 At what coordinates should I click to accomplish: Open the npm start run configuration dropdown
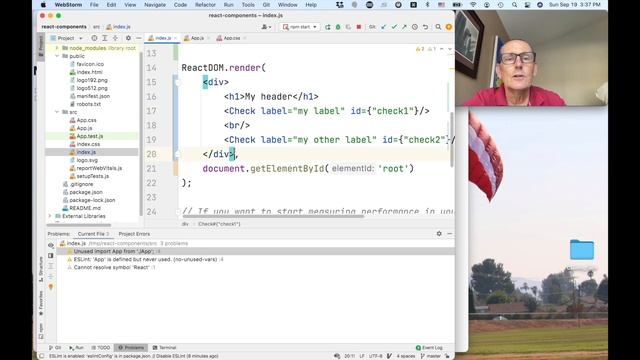pyautogui.click(x=300, y=27)
